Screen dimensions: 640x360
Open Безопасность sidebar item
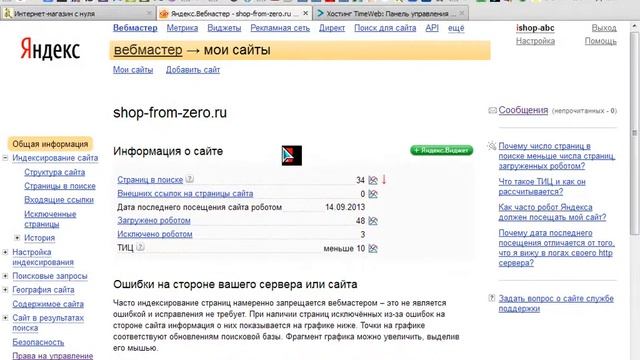coord(38,342)
